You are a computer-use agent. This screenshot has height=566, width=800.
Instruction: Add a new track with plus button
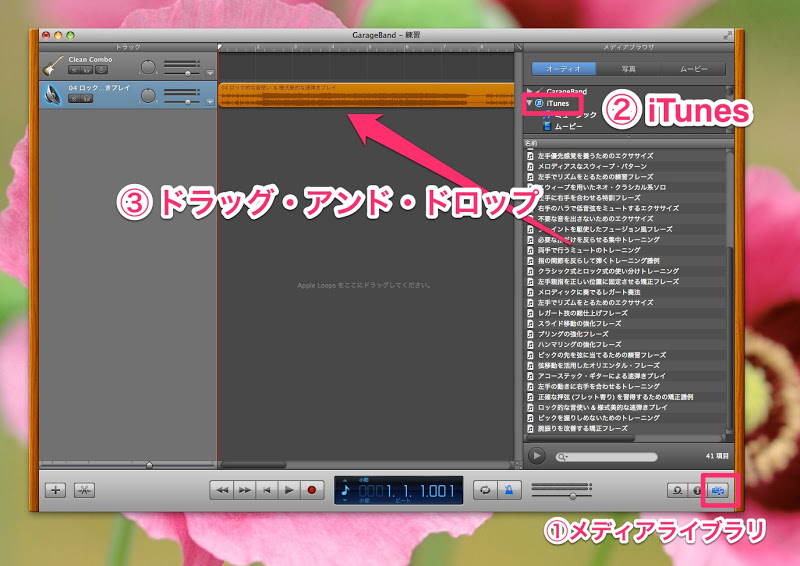point(55,490)
